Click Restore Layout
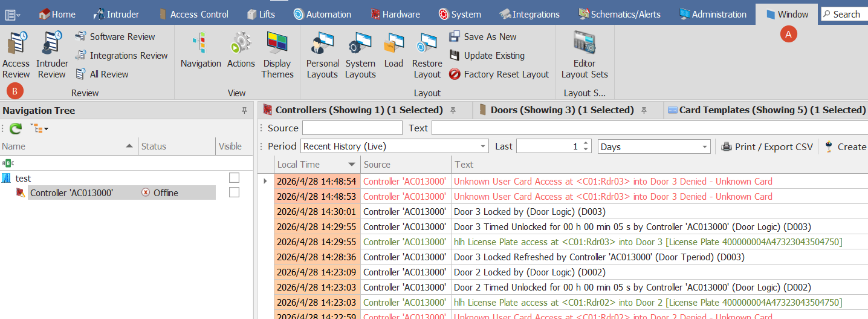Screen dimensions: 868x319 (427, 56)
